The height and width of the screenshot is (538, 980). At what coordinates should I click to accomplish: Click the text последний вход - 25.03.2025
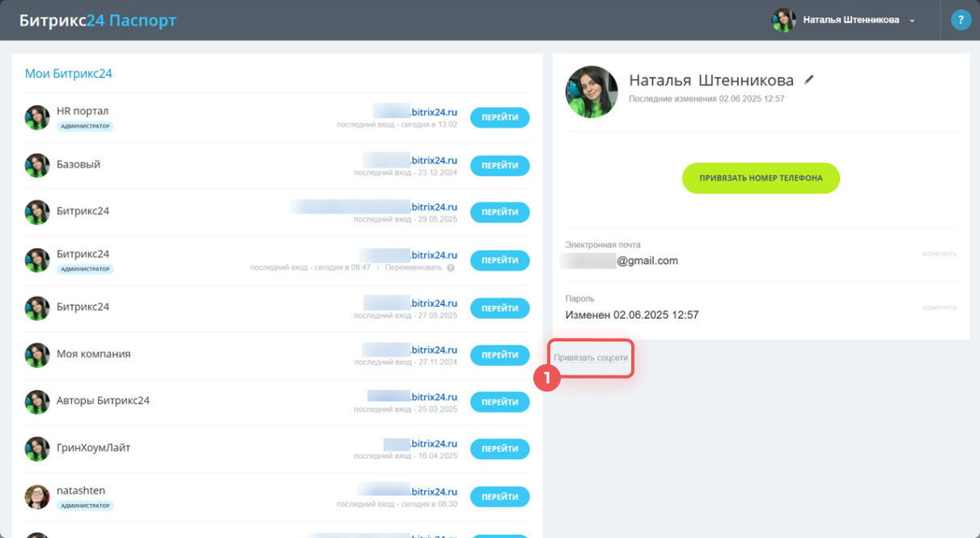(405, 409)
